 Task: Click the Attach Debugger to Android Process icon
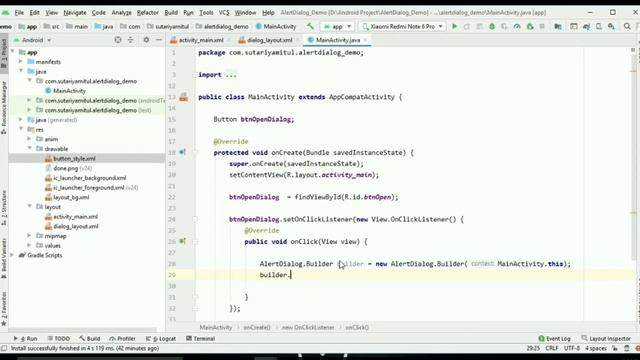pyautogui.click(x=530, y=27)
